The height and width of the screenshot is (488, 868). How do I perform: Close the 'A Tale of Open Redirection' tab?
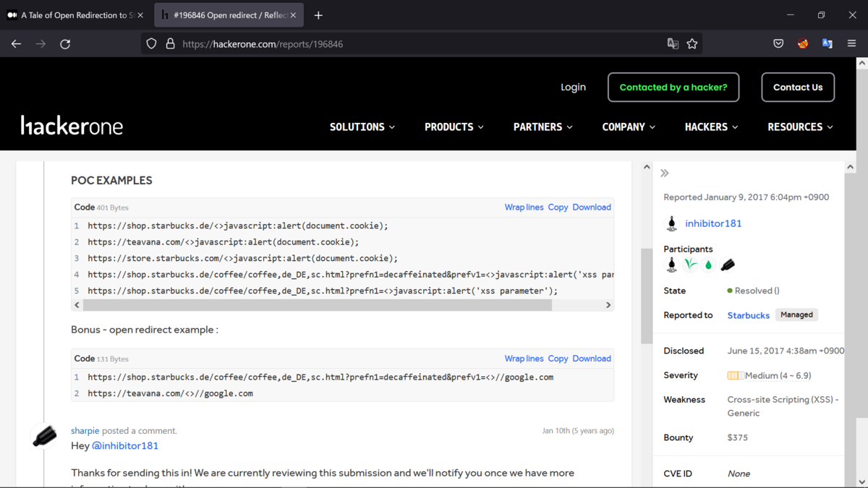click(140, 15)
